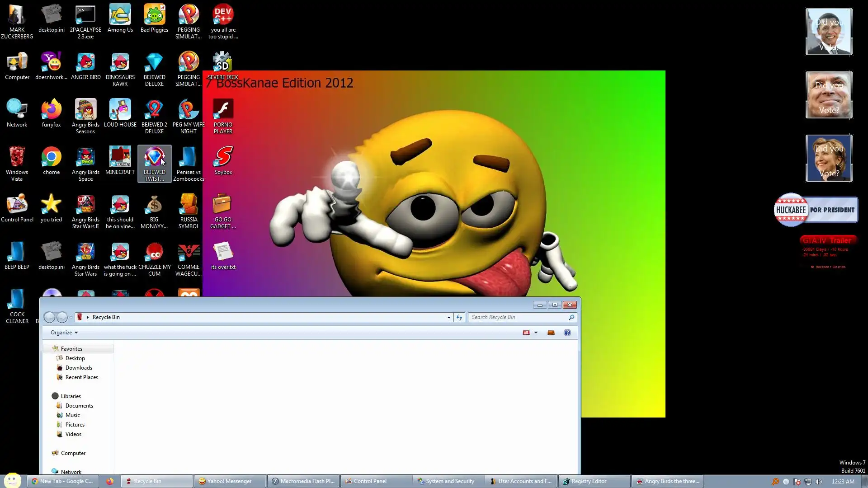Open the Organize dropdown menu
The image size is (868, 488).
[64, 333]
